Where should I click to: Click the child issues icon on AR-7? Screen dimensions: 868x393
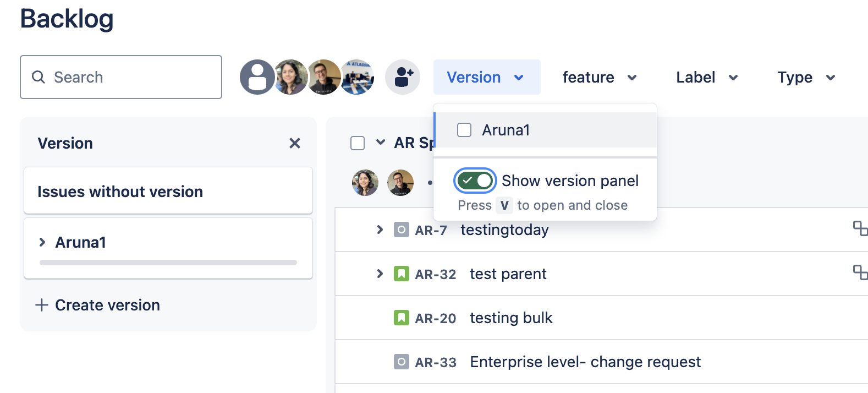click(x=860, y=228)
